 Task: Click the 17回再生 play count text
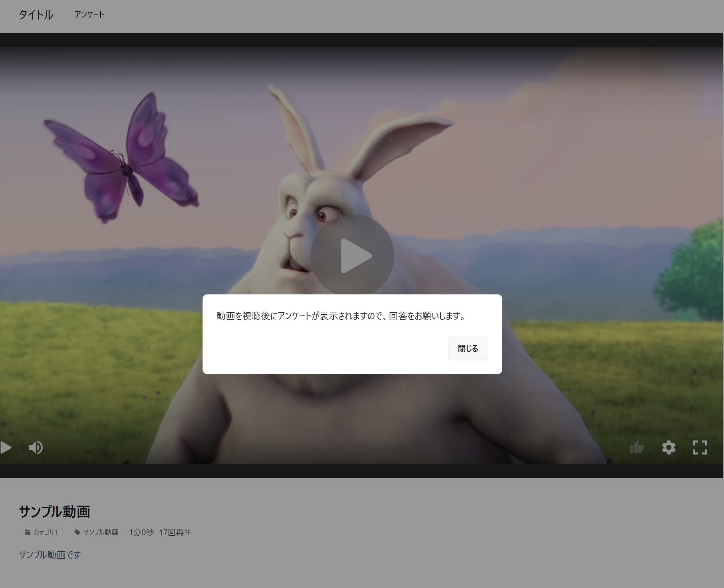pos(175,532)
